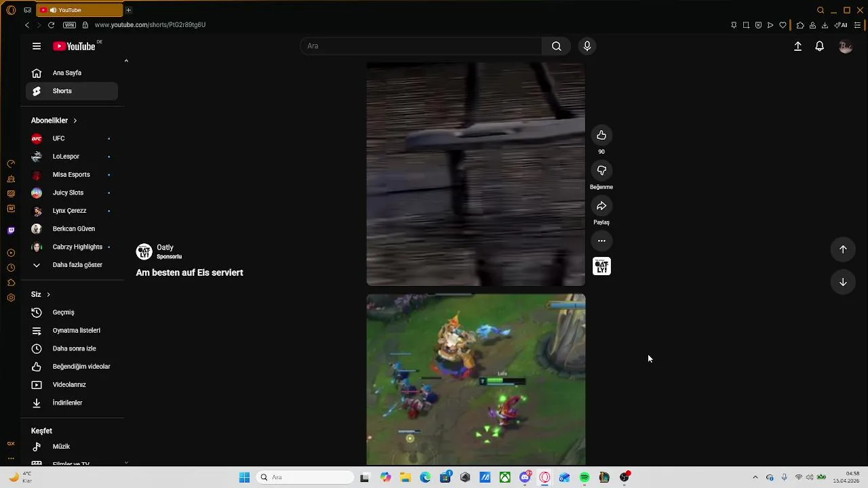Open the three-dot more options

(601, 241)
